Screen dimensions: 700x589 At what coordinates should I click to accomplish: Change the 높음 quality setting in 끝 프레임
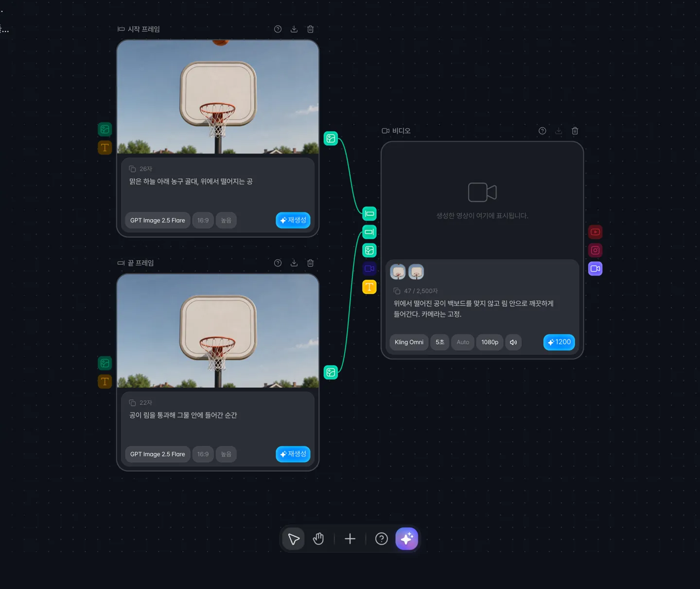226,454
